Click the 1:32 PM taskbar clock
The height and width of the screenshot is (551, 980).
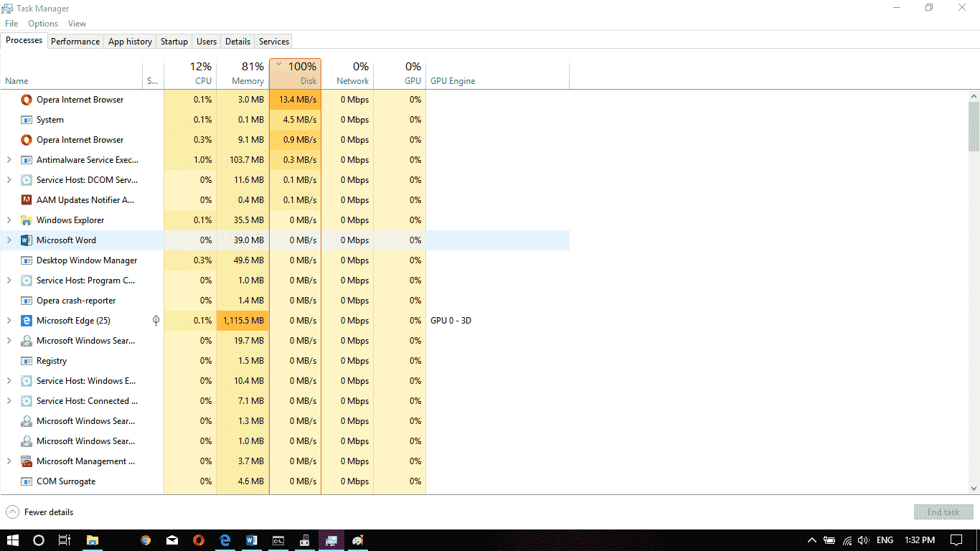(x=920, y=540)
